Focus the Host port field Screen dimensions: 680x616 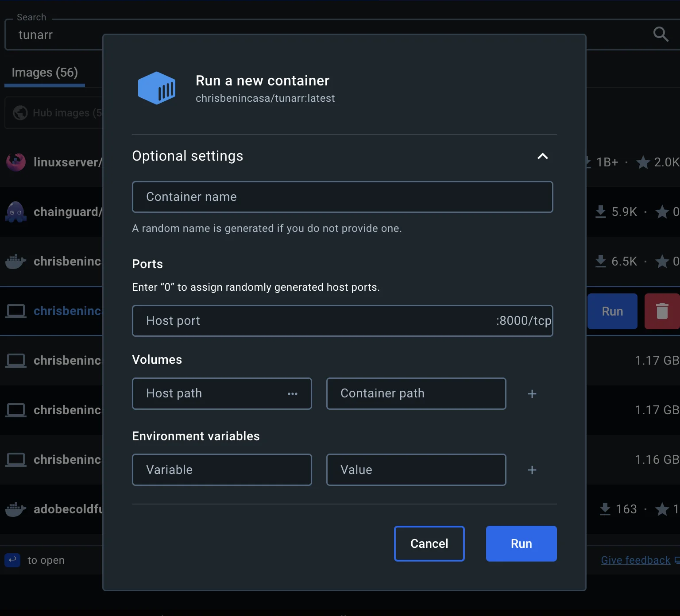pyautogui.click(x=342, y=321)
